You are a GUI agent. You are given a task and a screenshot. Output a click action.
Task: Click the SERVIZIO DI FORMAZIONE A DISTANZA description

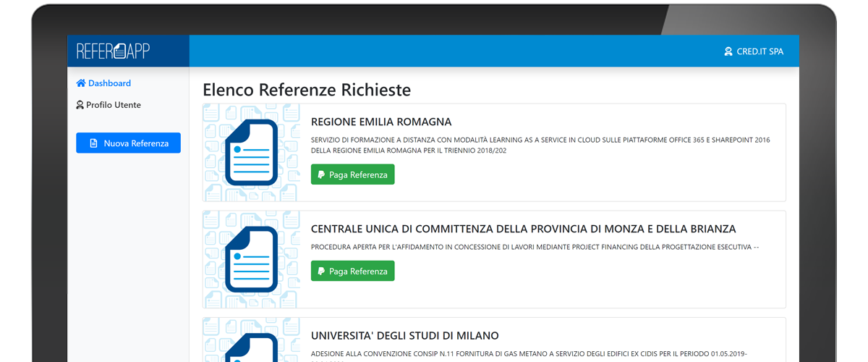[x=540, y=145]
